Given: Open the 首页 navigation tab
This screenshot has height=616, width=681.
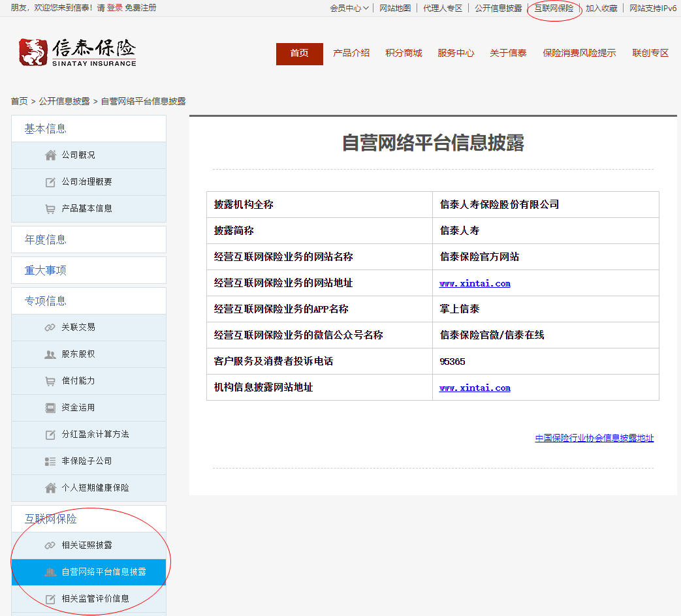Looking at the screenshot, I should pyautogui.click(x=299, y=54).
